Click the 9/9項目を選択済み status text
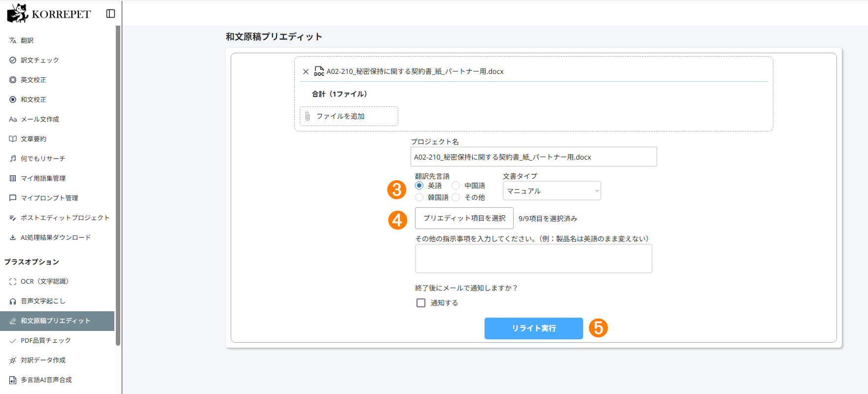The image size is (868, 394). coord(548,219)
